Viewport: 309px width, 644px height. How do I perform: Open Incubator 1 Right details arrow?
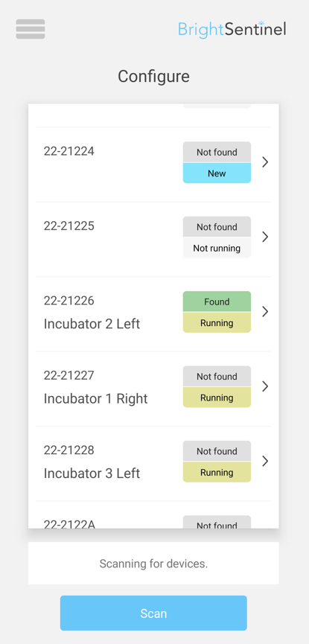tap(265, 386)
